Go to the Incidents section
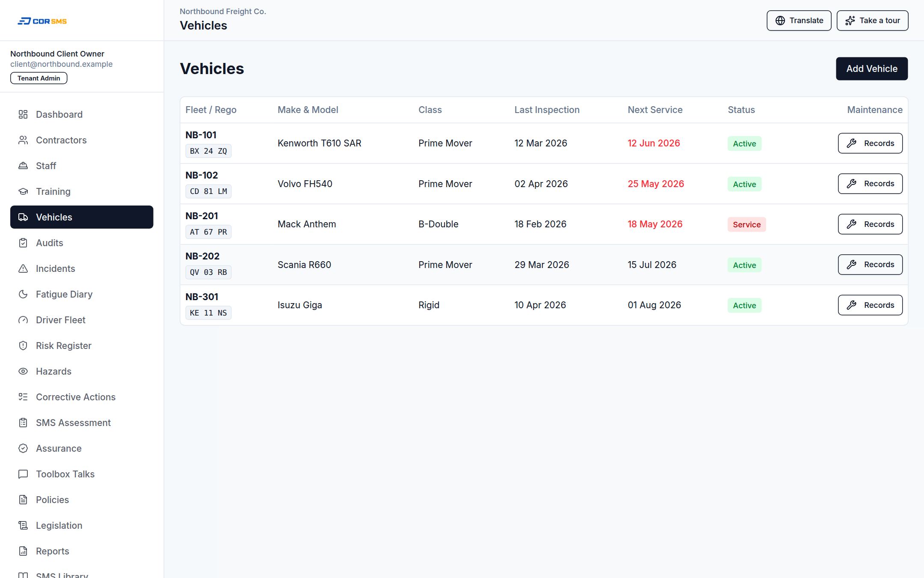The image size is (924, 578). 82,268
